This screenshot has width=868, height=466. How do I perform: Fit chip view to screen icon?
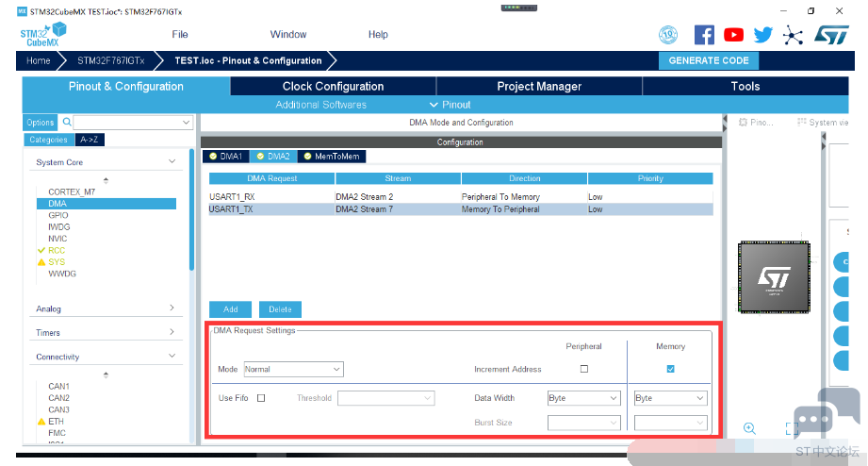[x=793, y=428]
